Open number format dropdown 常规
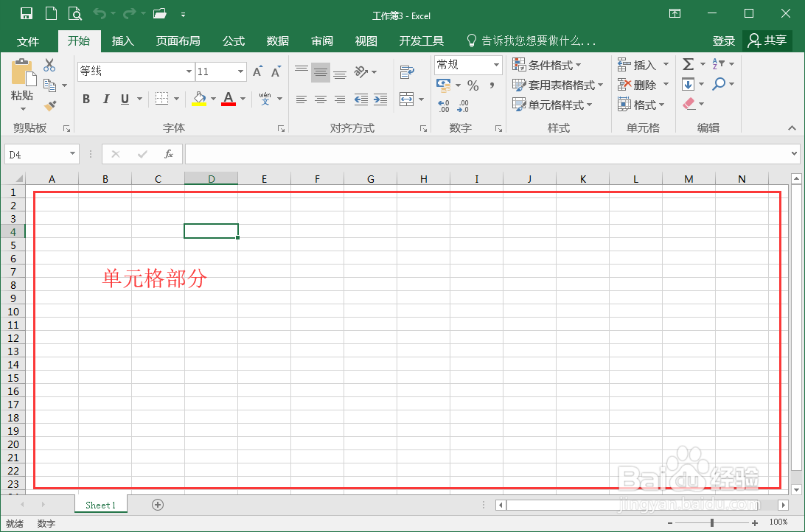 496,65
